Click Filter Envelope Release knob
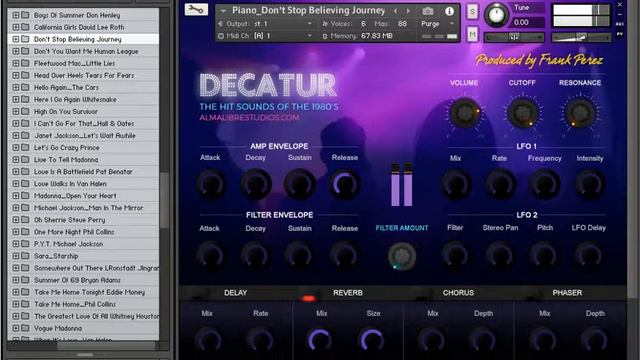The image size is (640, 360). [x=344, y=256]
